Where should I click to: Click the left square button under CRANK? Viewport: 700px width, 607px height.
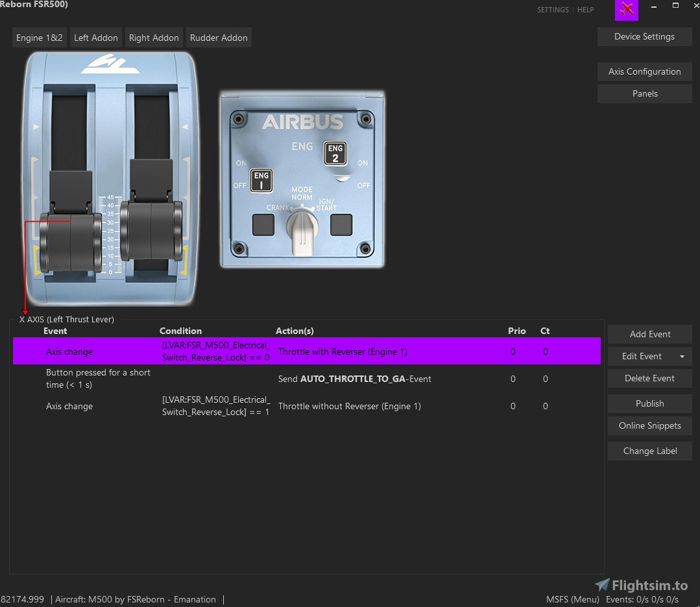pyautogui.click(x=263, y=225)
